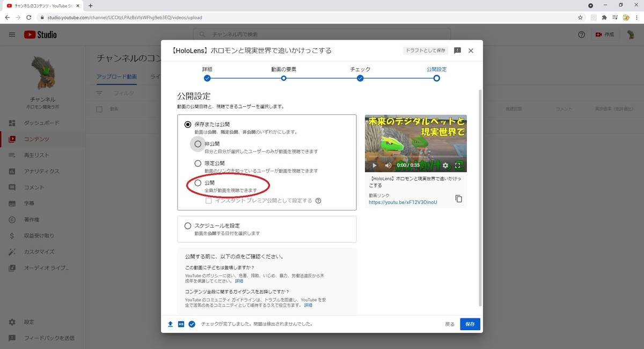This screenshot has width=644, height=349.
Task: Open Analytics in the sidebar
Action: 40,171
